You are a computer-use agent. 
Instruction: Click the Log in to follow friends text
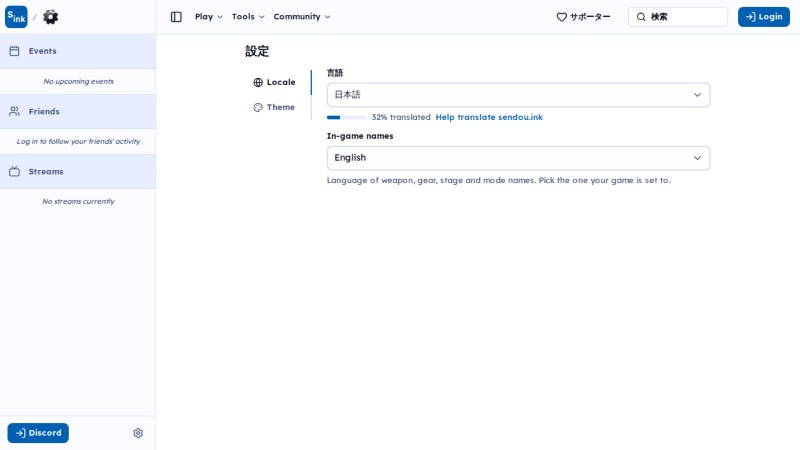point(79,142)
